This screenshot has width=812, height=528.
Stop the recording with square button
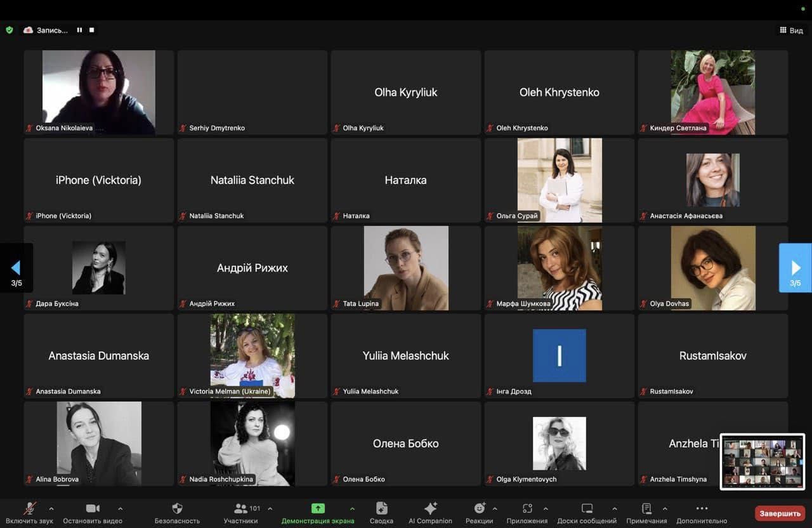[x=92, y=30]
